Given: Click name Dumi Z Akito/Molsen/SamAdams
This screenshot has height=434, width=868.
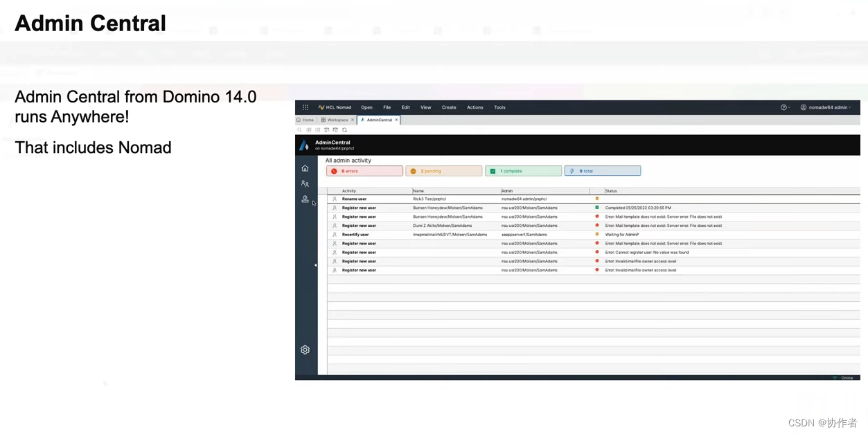Looking at the screenshot, I should tap(443, 226).
